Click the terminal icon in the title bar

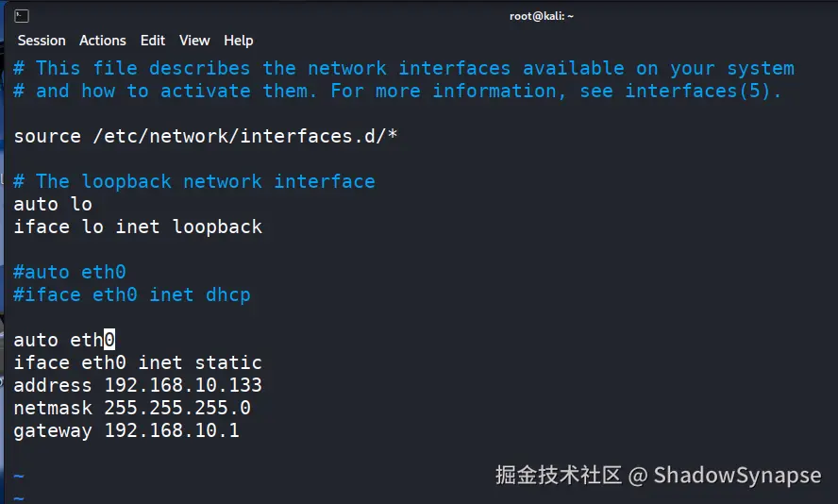pos(22,16)
